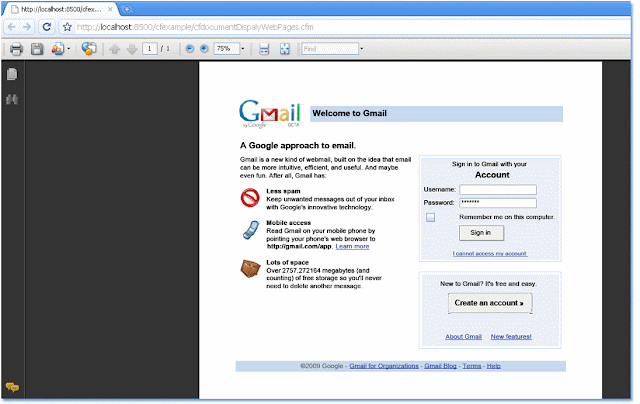Expand the email icon's dropdown arrow

tap(68, 49)
